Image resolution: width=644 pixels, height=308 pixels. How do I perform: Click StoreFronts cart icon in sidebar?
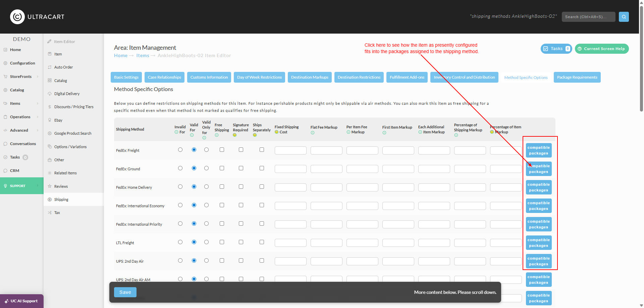coord(5,77)
